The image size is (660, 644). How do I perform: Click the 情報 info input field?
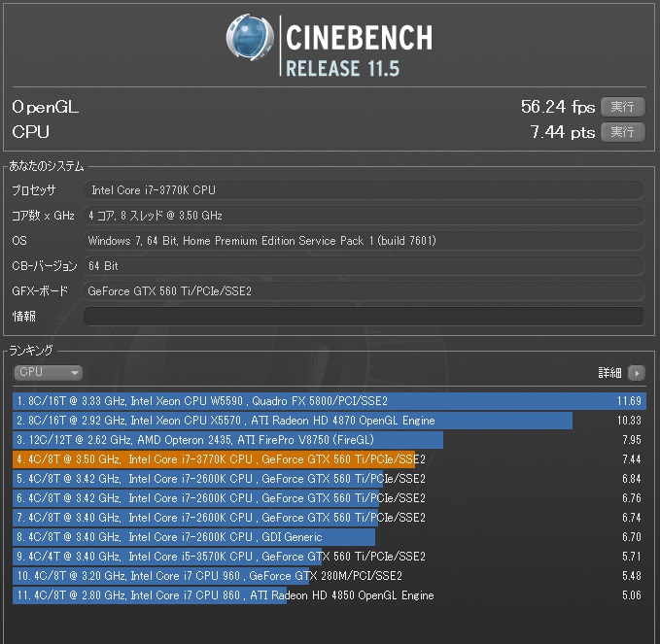(364, 317)
